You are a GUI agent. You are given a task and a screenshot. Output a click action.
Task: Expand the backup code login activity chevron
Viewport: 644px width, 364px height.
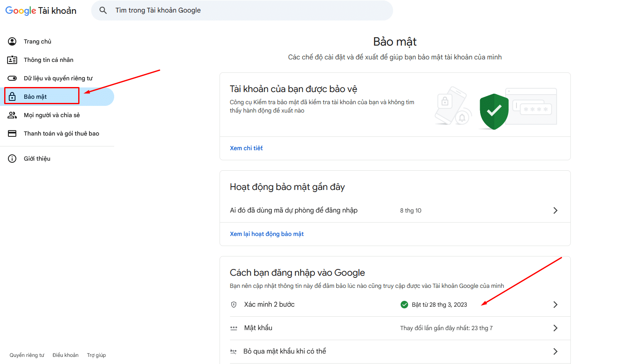[x=555, y=210]
